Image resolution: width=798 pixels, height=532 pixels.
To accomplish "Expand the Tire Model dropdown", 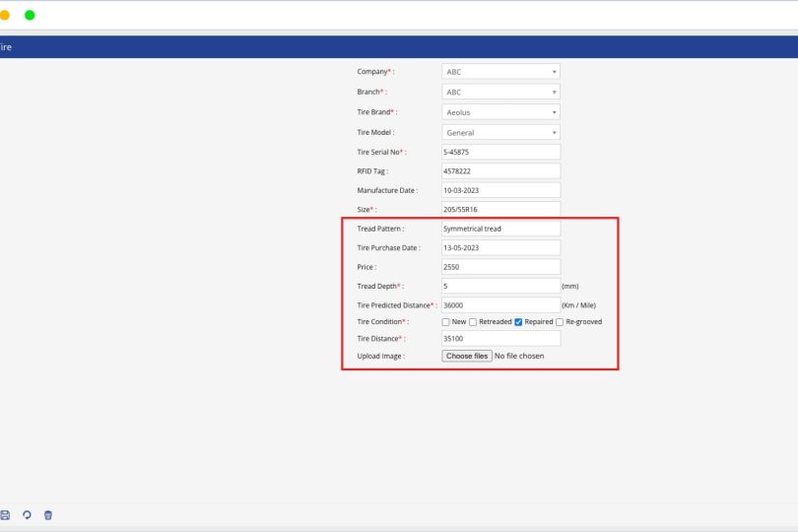I will (x=500, y=132).
